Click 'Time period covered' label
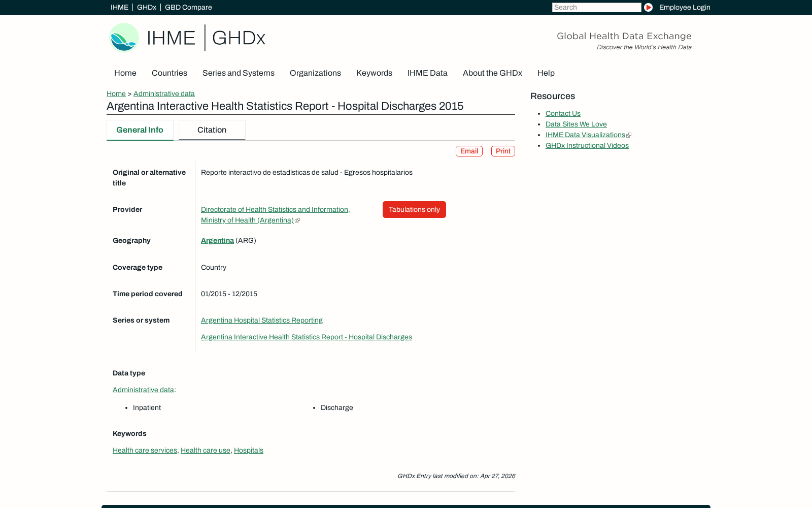Screen dimensions: 812x508 (x=148, y=294)
